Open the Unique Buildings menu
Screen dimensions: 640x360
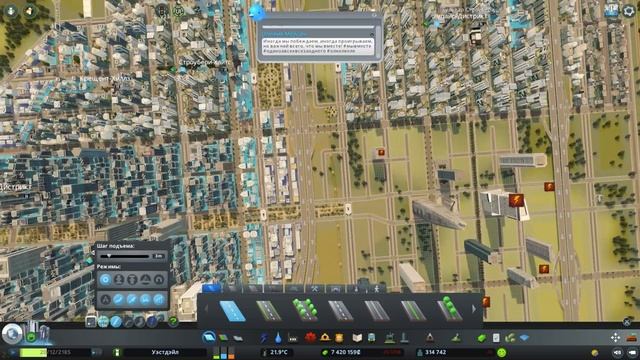click(404, 338)
